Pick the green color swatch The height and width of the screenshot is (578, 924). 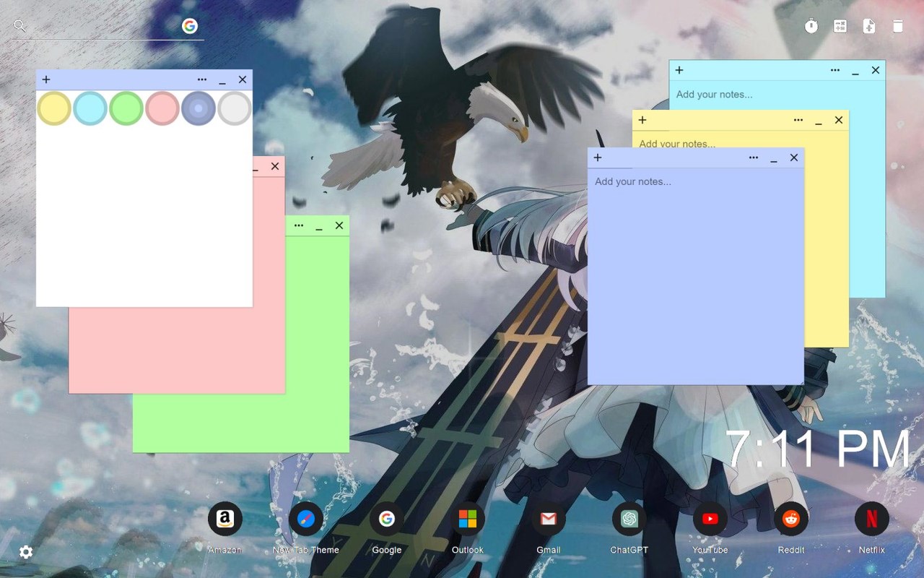coord(126,108)
